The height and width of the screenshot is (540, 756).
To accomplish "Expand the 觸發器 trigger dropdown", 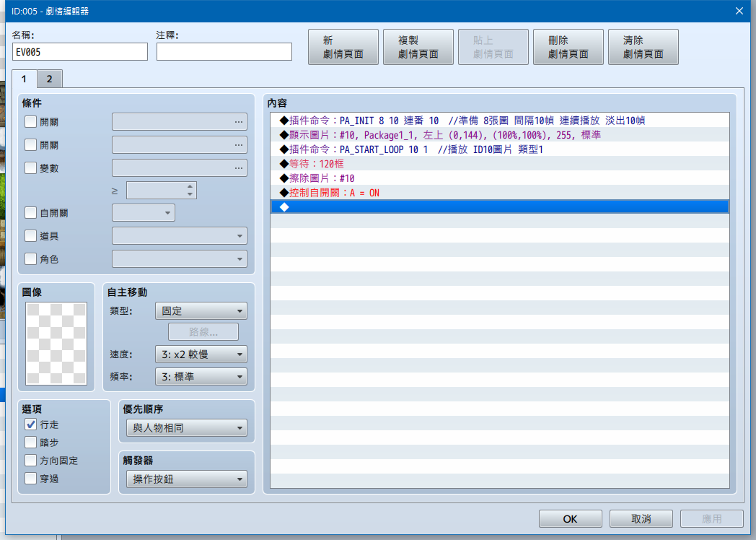I will pos(187,479).
